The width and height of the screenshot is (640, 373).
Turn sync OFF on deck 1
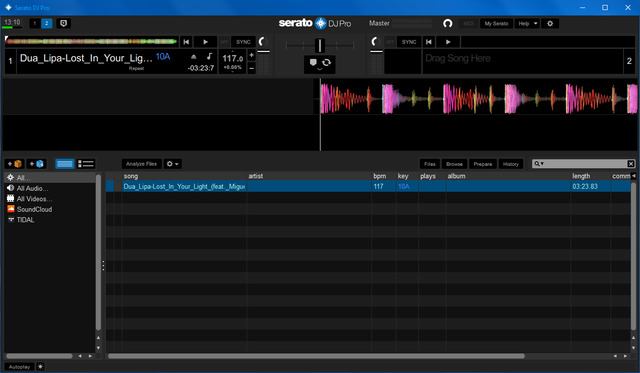224,42
